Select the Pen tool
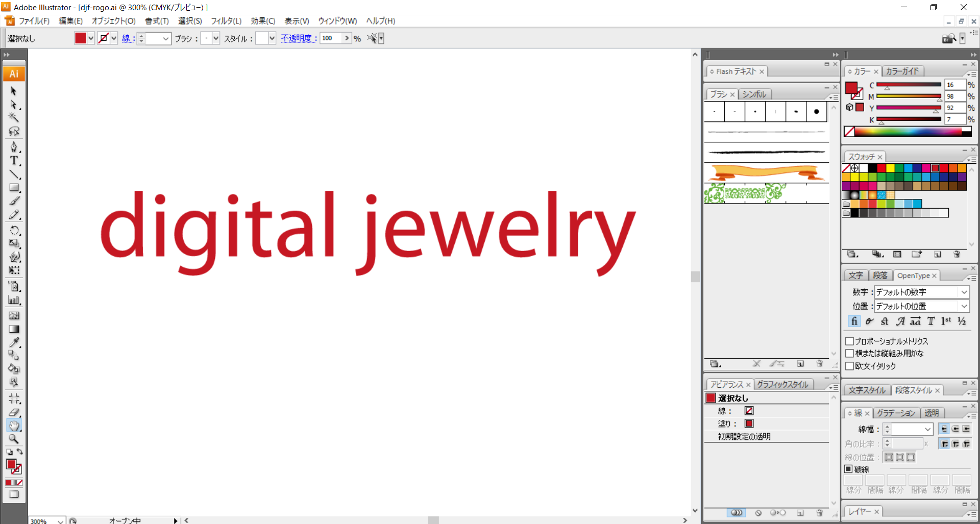This screenshot has height=524, width=980. tap(14, 147)
